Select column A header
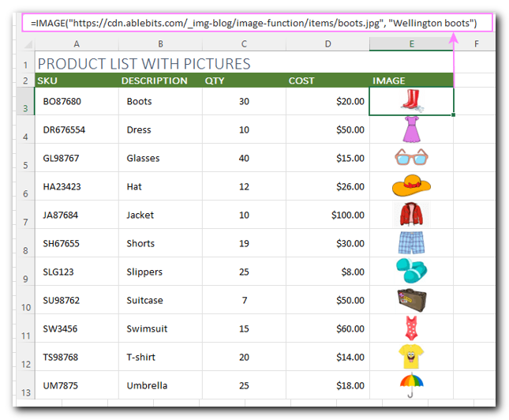509x420 pixels. pos(77,44)
